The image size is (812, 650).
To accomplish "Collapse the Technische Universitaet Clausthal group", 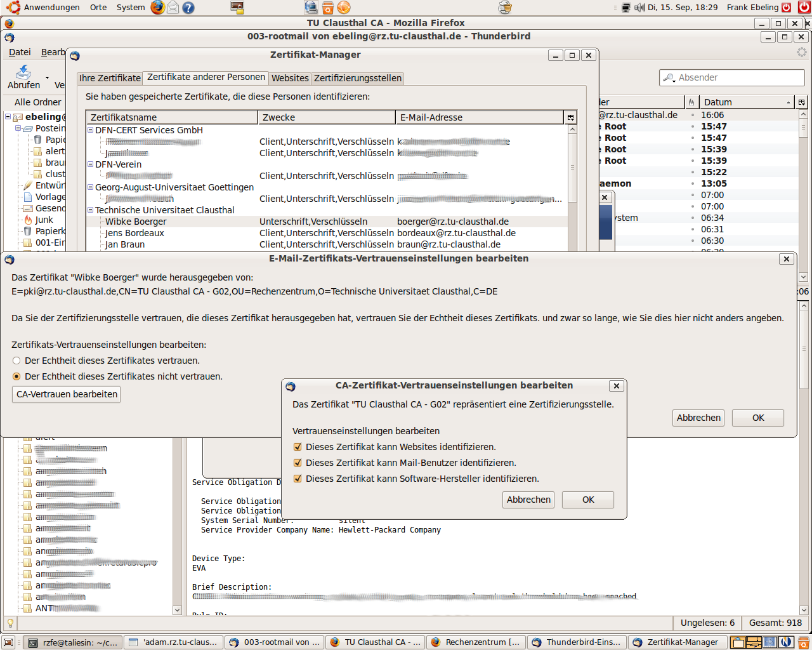I will point(90,210).
